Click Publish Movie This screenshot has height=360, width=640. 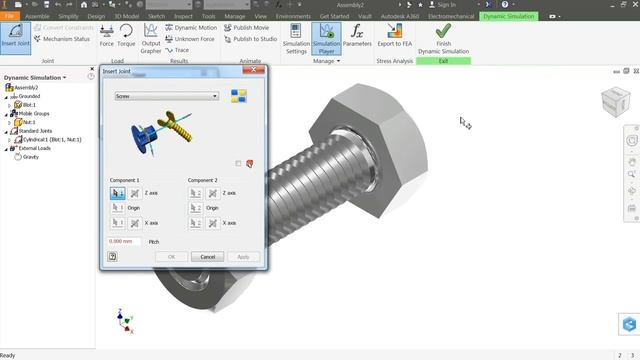(247, 28)
